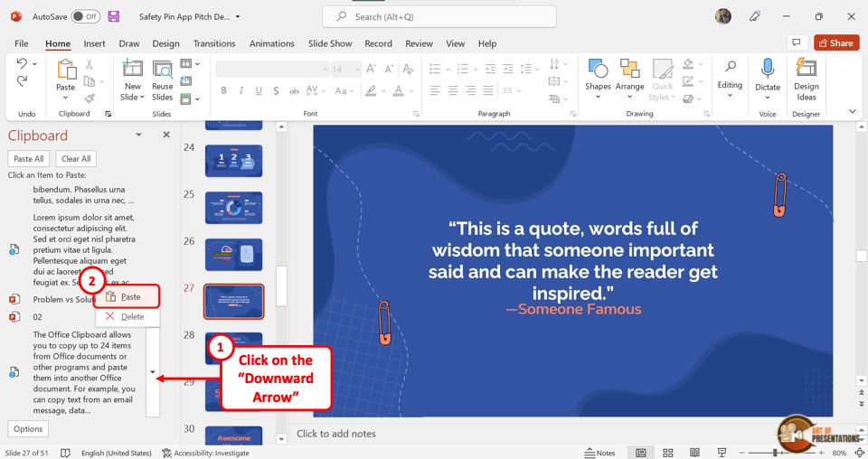Switch to the Insert tab
This screenshot has height=459, width=868.
tap(94, 43)
